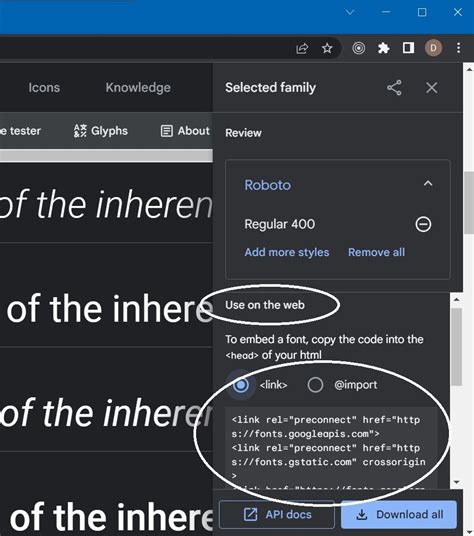Viewport: 474px width, 536px height.
Task: Click the browser tab search chevron
Action: pos(350,12)
